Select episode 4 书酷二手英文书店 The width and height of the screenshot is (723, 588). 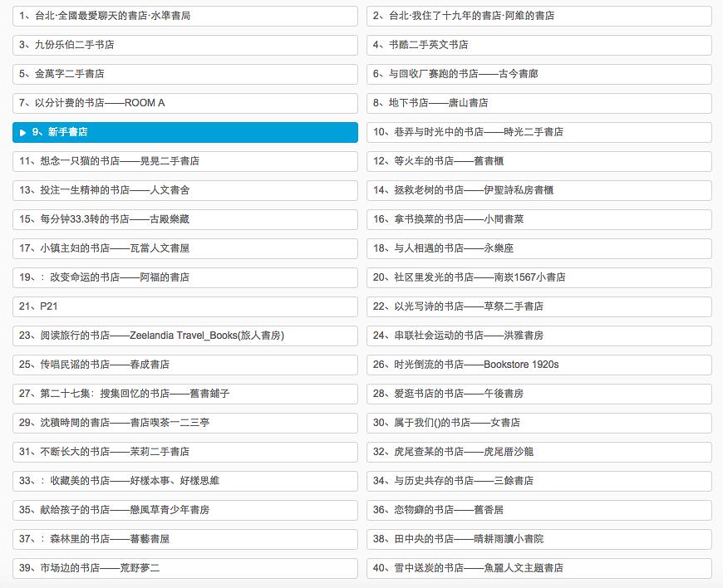[539, 45]
